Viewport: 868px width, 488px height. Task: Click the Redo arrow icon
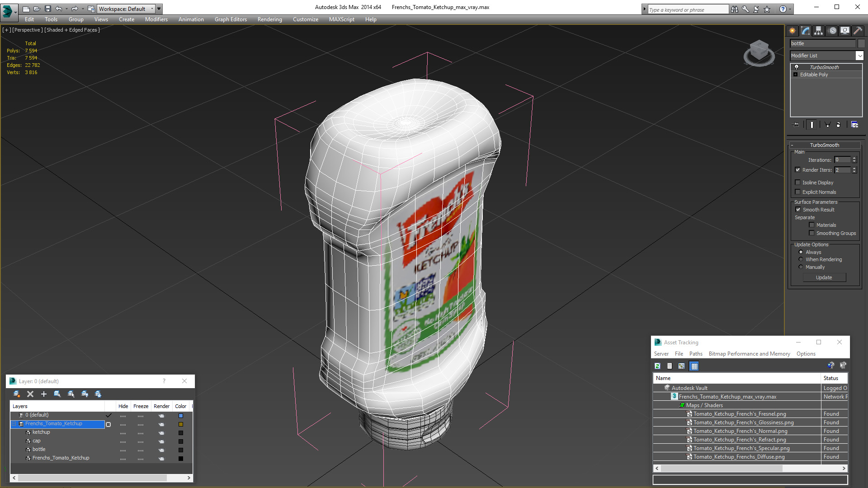[x=75, y=9]
